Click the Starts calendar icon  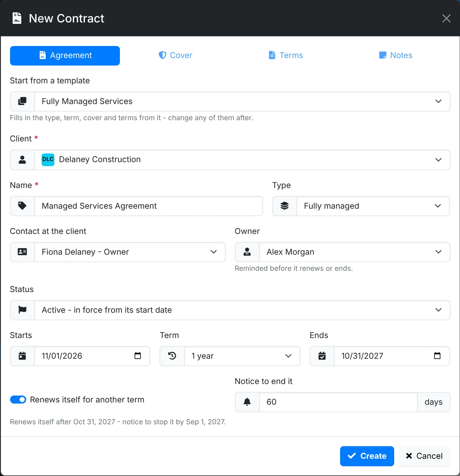point(22,356)
